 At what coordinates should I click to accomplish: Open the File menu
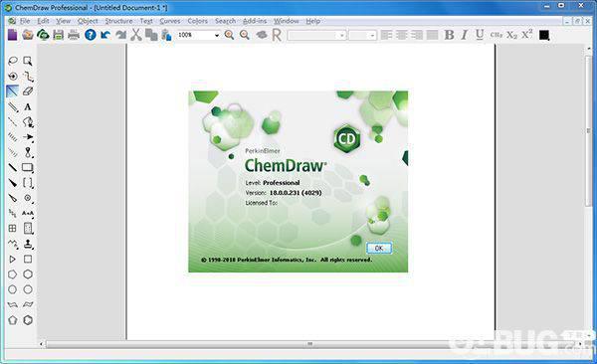tap(25, 21)
